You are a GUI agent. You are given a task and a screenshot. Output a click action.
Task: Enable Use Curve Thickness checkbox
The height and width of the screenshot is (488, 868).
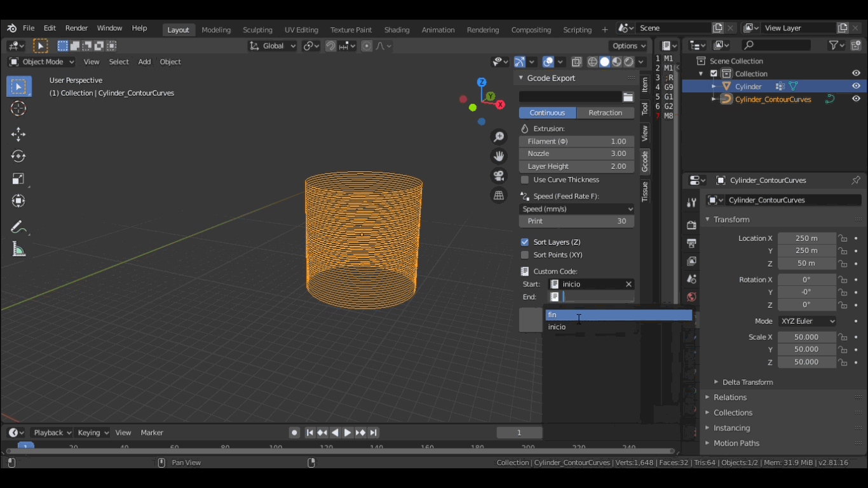525,180
